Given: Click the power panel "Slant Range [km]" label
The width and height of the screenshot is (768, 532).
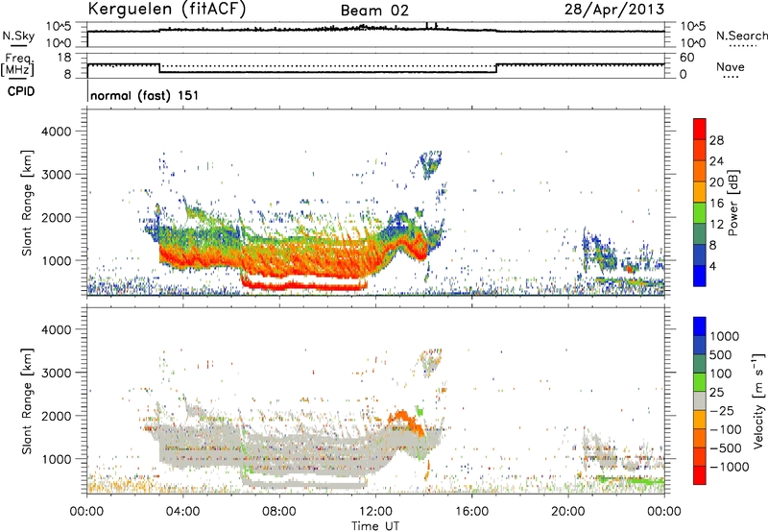Looking at the screenshot, I should point(27,203).
